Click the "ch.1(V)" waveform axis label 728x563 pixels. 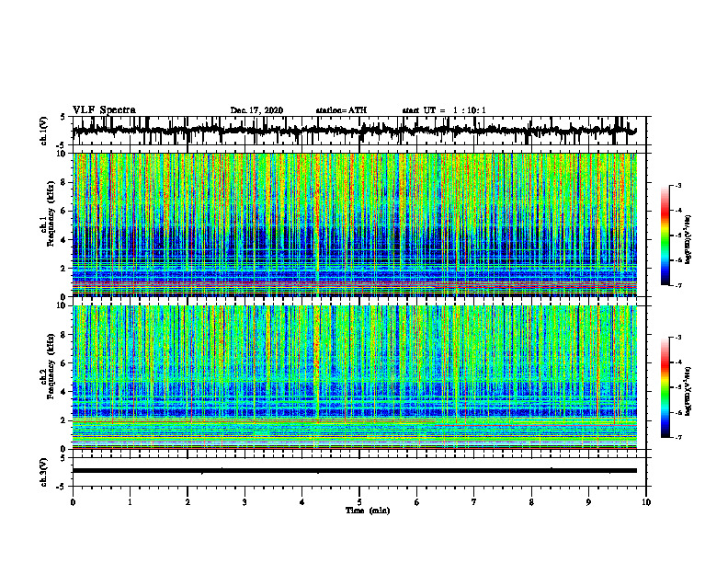tap(44, 131)
